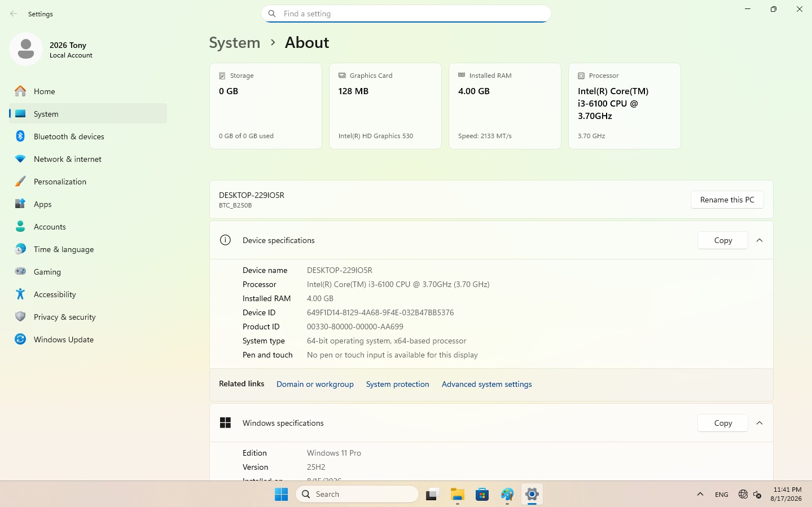Open the Processor info card
Screen dimensions: 812x507
point(625,106)
